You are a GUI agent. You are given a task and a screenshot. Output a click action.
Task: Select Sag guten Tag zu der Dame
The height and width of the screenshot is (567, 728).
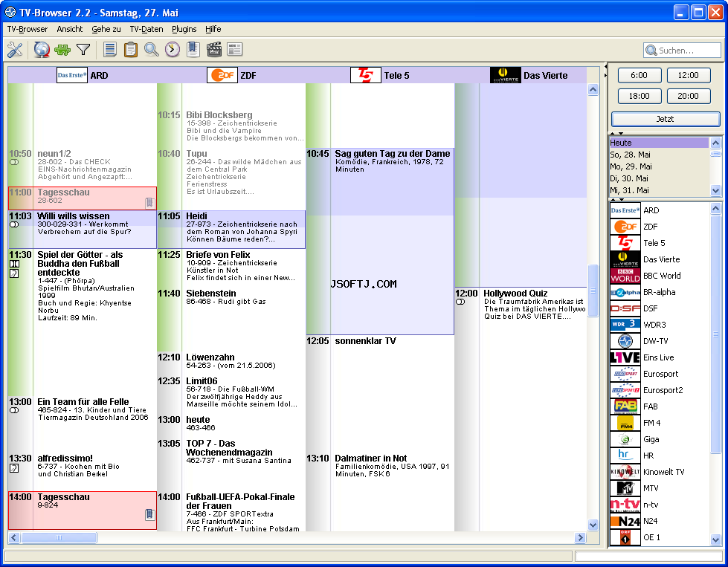(x=380, y=242)
